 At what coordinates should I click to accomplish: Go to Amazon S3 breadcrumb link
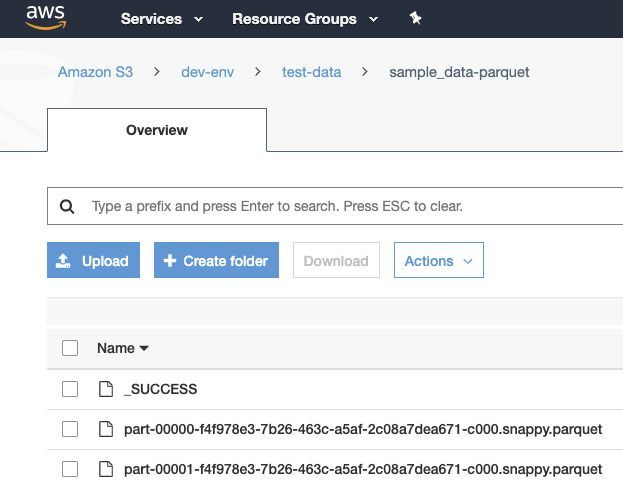(x=95, y=72)
